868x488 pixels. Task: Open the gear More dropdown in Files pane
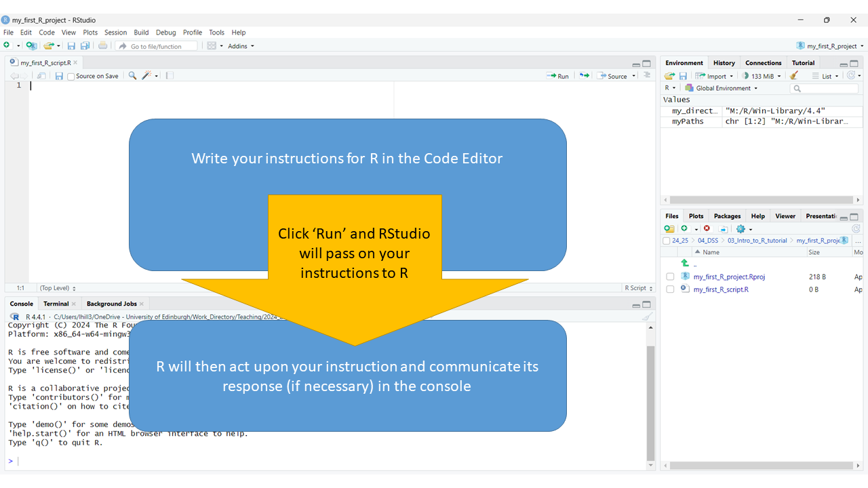pyautogui.click(x=744, y=229)
